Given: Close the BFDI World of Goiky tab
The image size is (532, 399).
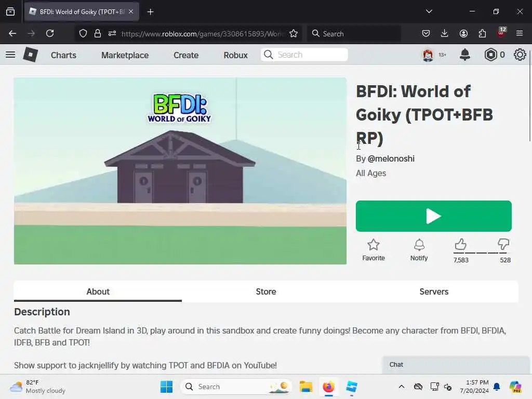Looking at the screenshot, I should (131, 11).
